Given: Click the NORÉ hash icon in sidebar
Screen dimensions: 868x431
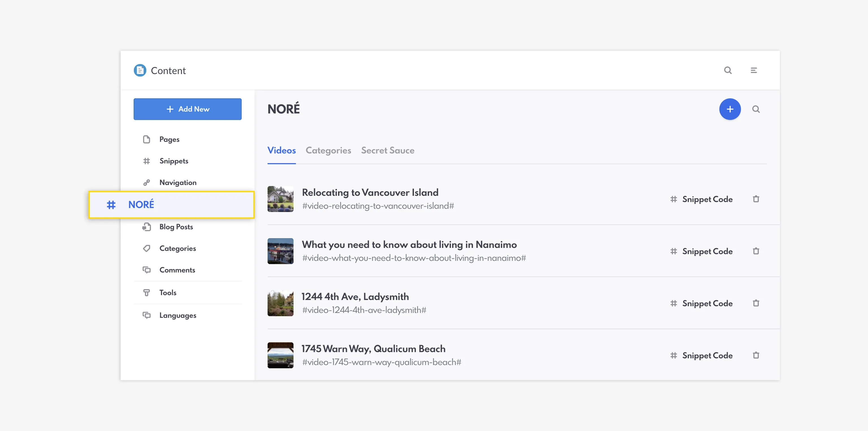Looking at the screenshot, I should pos(111,204).
